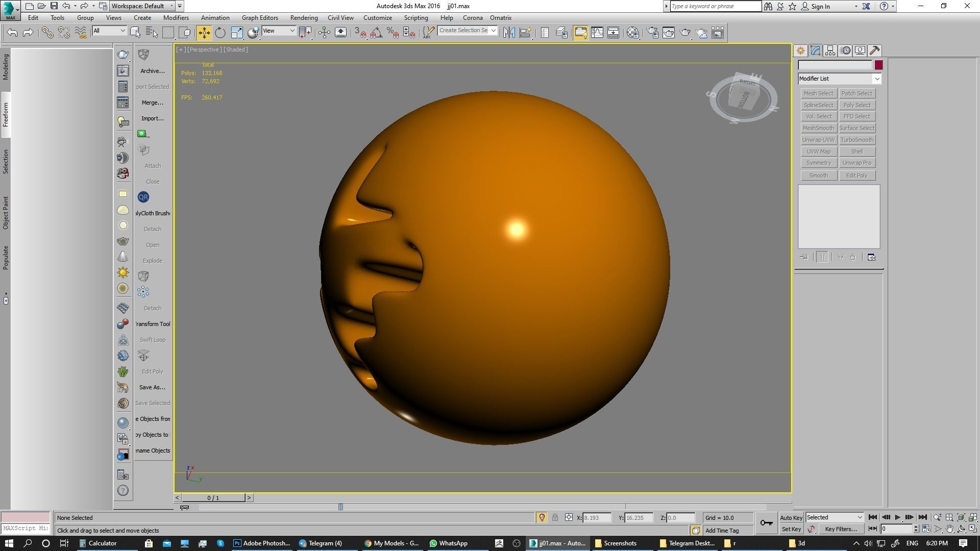Open the selection filter All dropdown

click(x=109, y=31)
